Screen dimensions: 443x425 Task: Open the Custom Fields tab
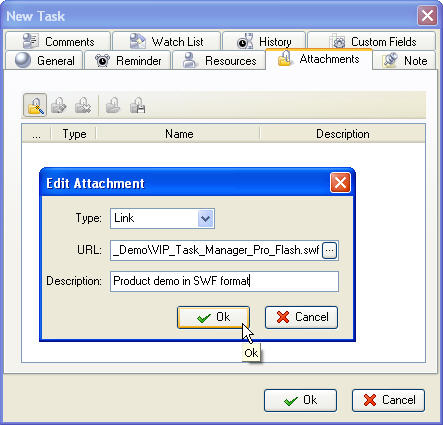pyautogui.click(x=372, y=41)
